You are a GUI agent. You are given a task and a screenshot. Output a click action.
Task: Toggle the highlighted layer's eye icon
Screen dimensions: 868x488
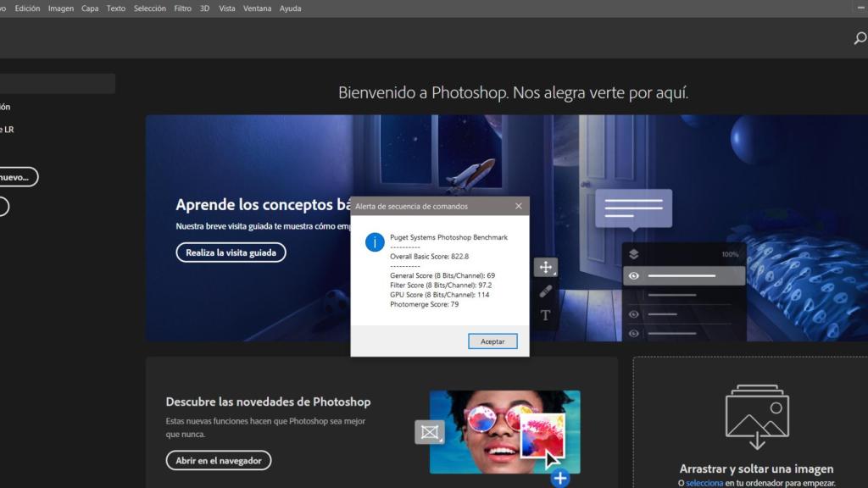633,276
